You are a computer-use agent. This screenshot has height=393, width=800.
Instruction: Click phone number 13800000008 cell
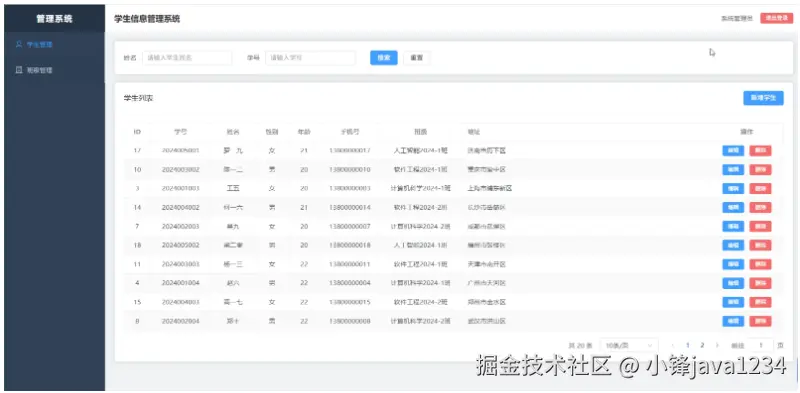click(350, 321)
